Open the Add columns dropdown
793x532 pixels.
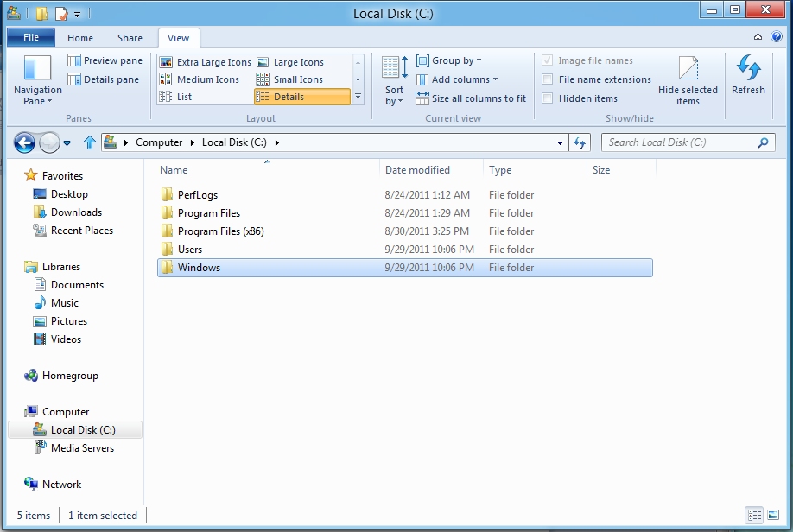[457, 79]
